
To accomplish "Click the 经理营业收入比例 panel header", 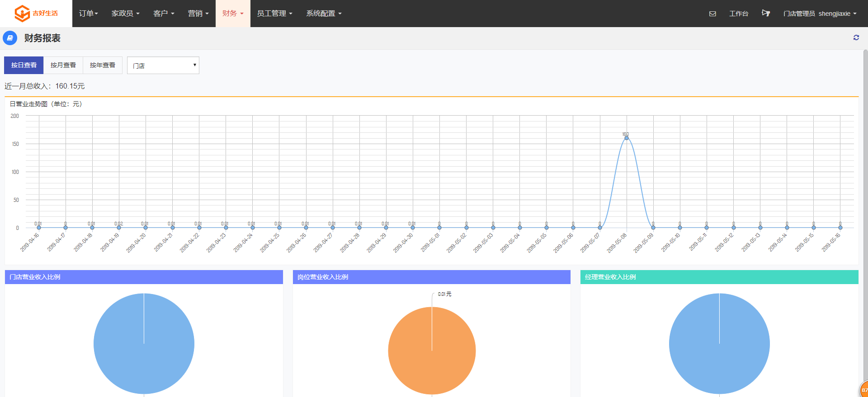I will (x=719, y=277).
